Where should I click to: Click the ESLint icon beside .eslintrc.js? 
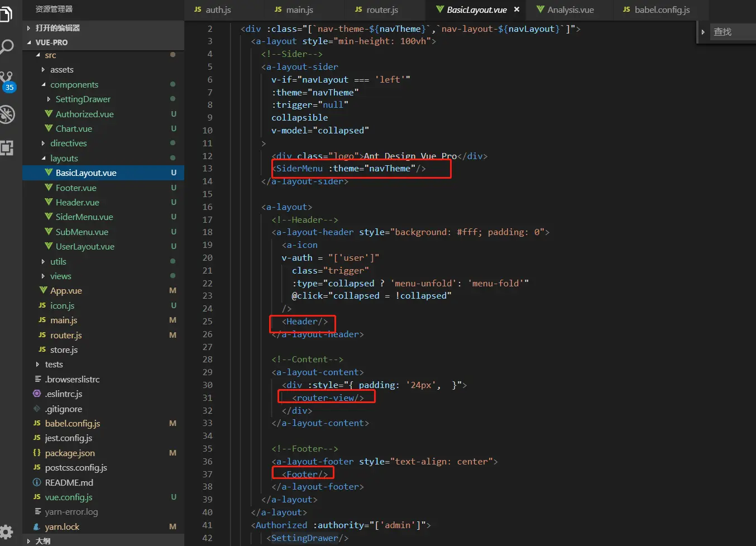click(x=37, y=394)
